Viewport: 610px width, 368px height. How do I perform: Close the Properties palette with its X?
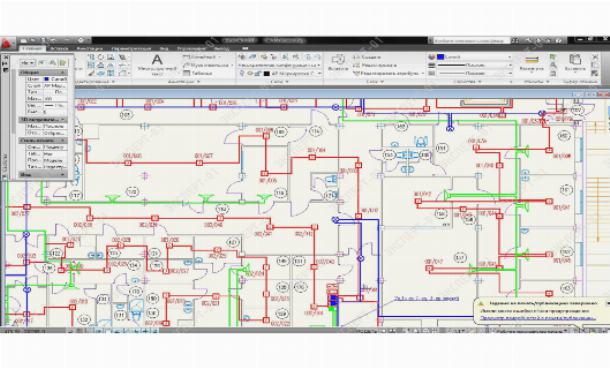(x=5, y=57)
